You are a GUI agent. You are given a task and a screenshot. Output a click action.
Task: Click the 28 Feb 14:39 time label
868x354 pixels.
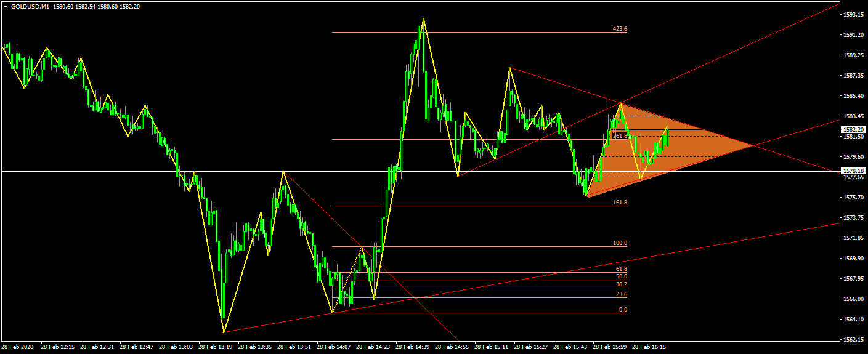pos(413,347)
